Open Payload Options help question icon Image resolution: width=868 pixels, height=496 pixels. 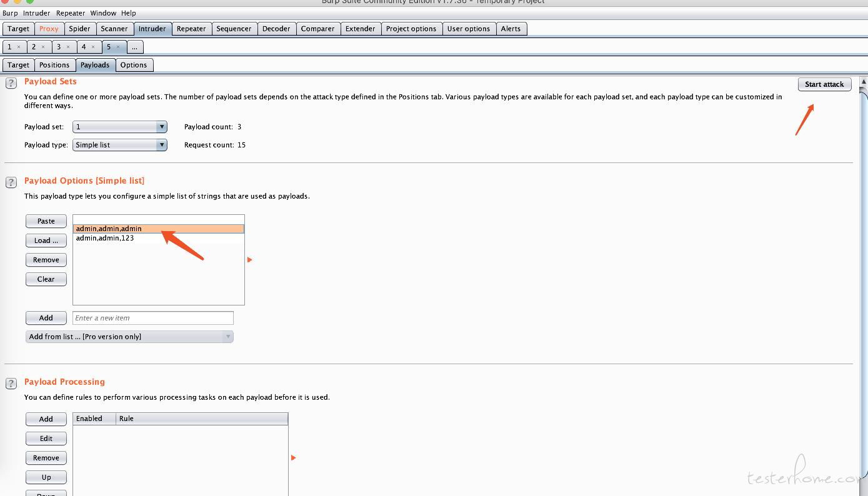pyautogui.click(x=11, y=182)
